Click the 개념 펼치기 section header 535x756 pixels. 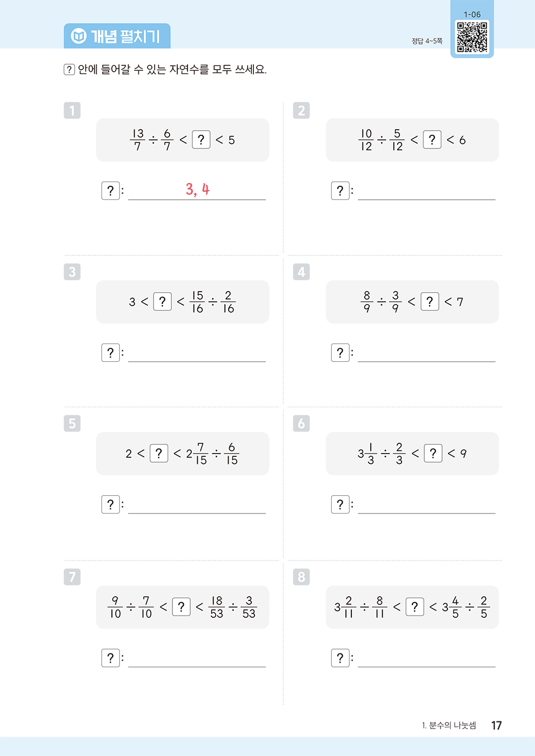pos(117,36)
